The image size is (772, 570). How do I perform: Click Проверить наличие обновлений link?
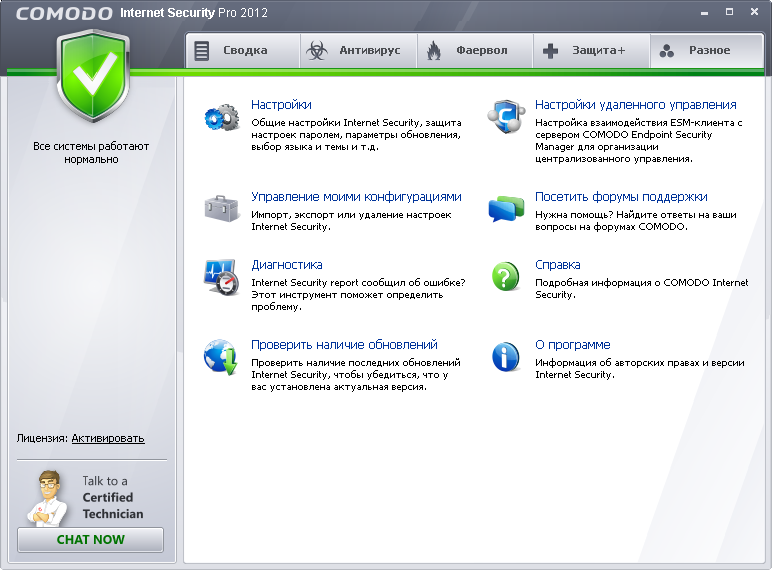coord(344,345)
